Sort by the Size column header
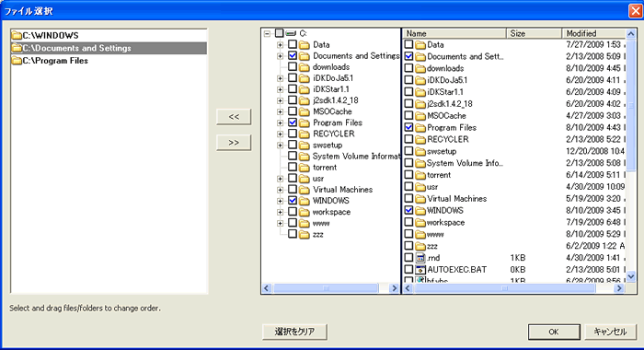Viewport: 644px width, 350px height. pyautogui.click(x=534, y=33)
